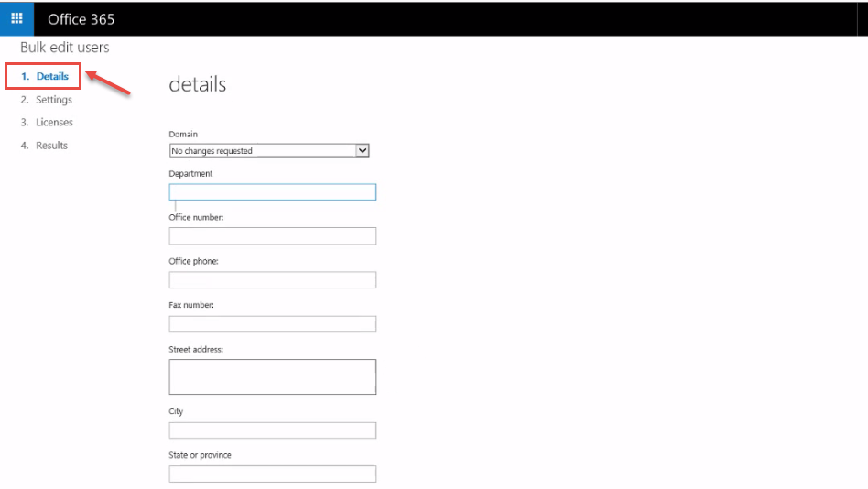Select the Details step
This screenshot has width=868, height=489.
point(44,76)
